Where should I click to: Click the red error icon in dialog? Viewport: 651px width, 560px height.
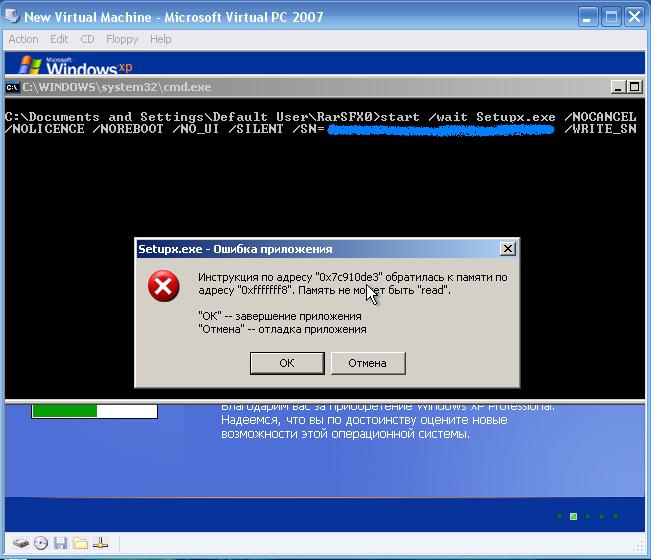163,286
